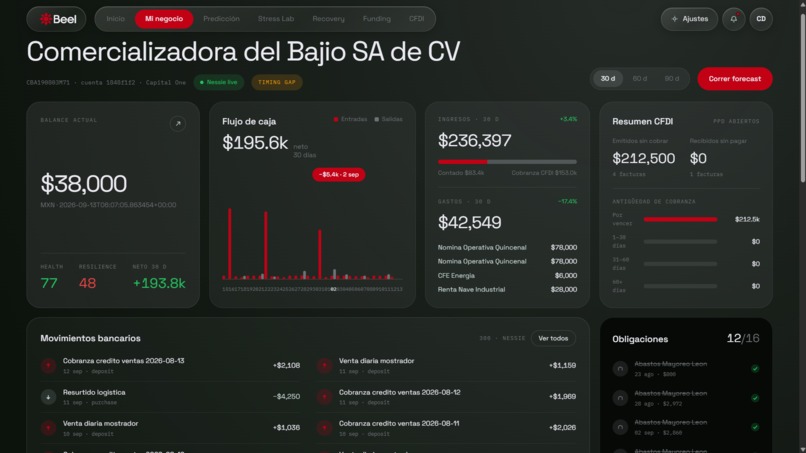Click the Neto 30 d value +193.8k
The image size is (806, 453).
pyautogui.click(x=159, y=283)
